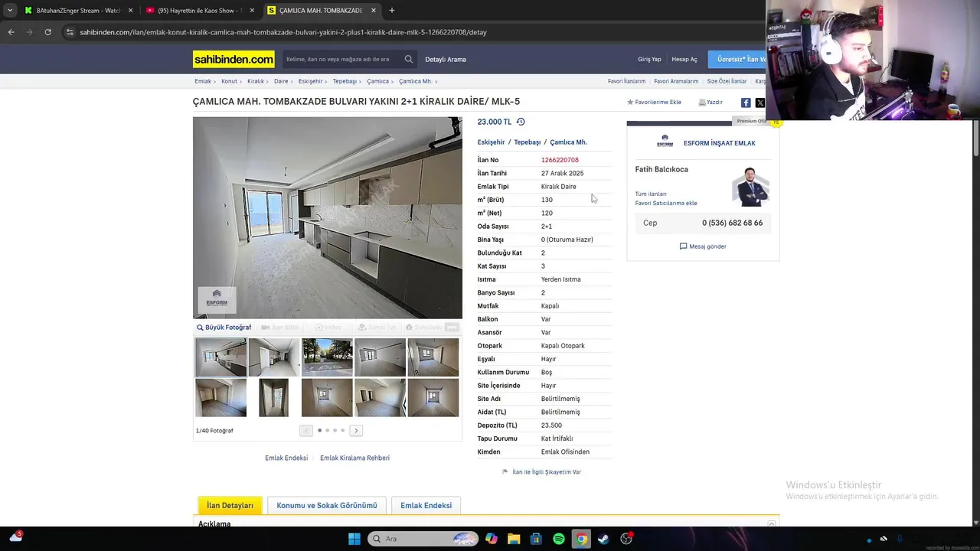Open Steam from the taskbar
This screenshot has width=980, height=551.
pos(603,539)
